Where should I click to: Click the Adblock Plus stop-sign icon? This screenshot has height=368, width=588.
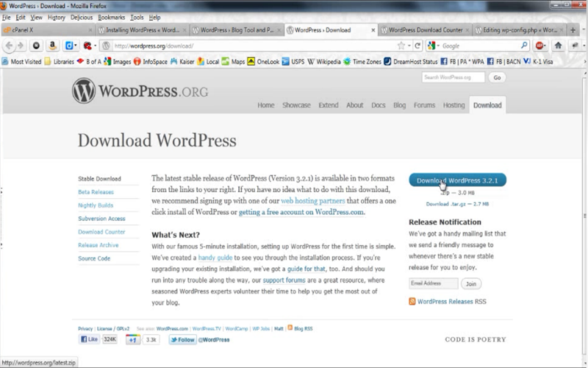(539, 46)
